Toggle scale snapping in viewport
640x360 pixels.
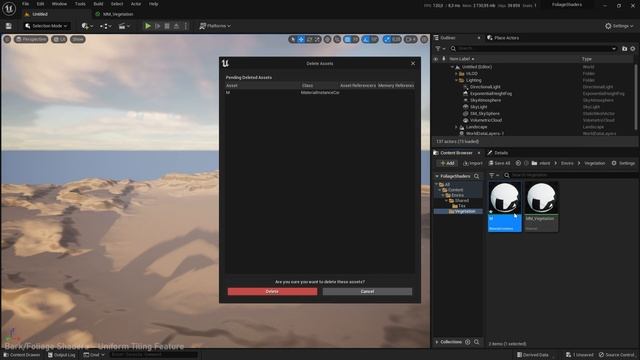point(387,39)
